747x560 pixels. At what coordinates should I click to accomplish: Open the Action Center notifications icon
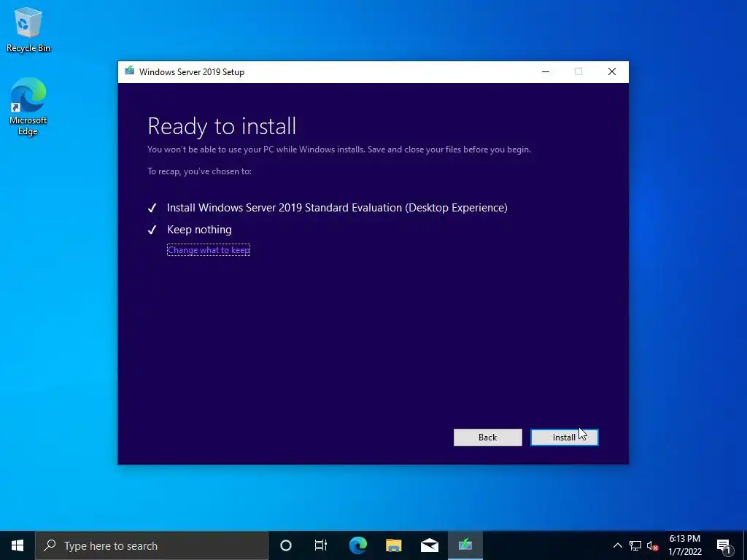(x=723, y=545)
